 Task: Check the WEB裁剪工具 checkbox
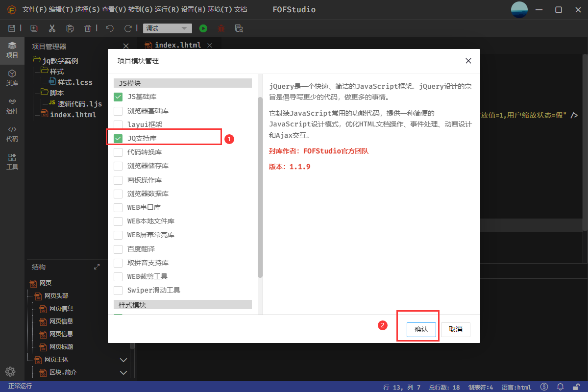point(118,276)
